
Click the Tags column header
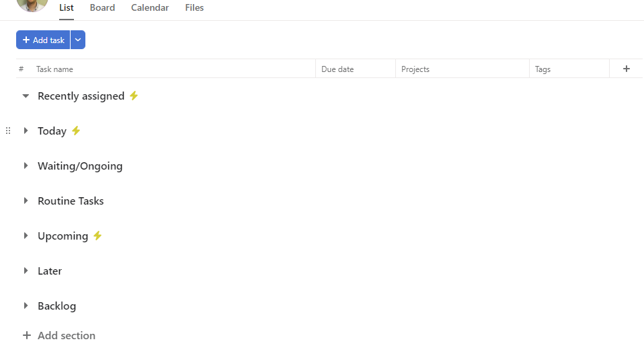(542, 69)
